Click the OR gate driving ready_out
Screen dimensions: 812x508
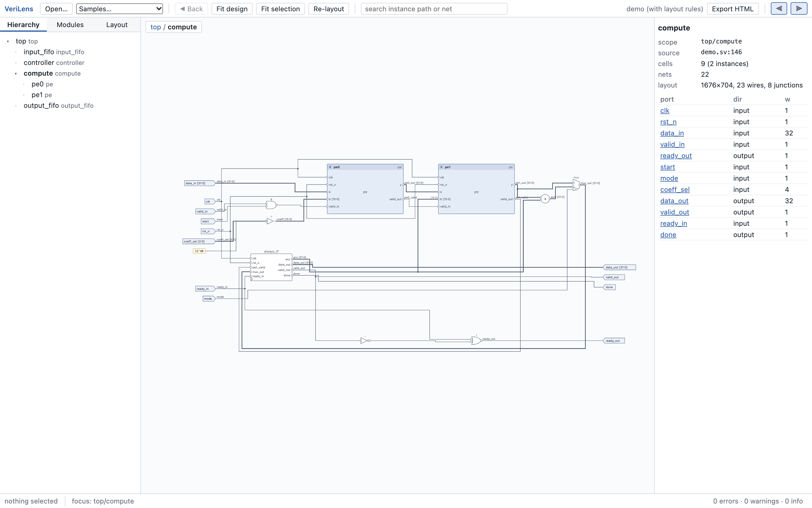pyautogui.click(x=476, y=340)
